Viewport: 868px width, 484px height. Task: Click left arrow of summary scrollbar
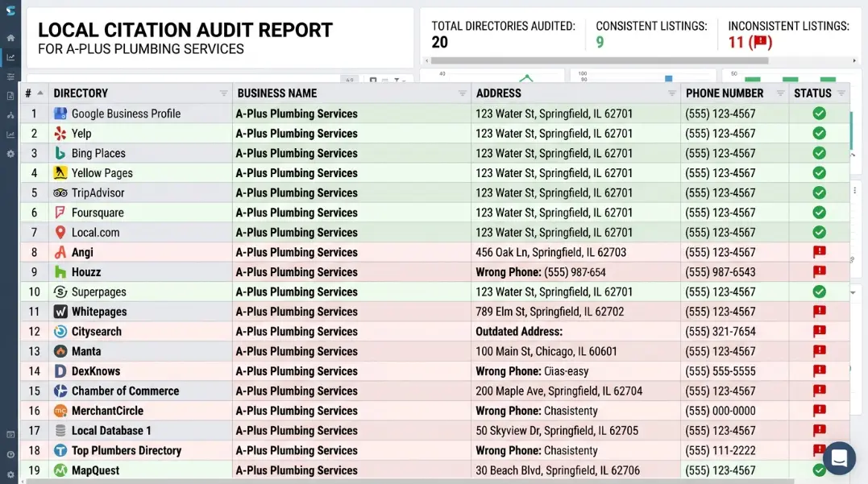point(426,60)
